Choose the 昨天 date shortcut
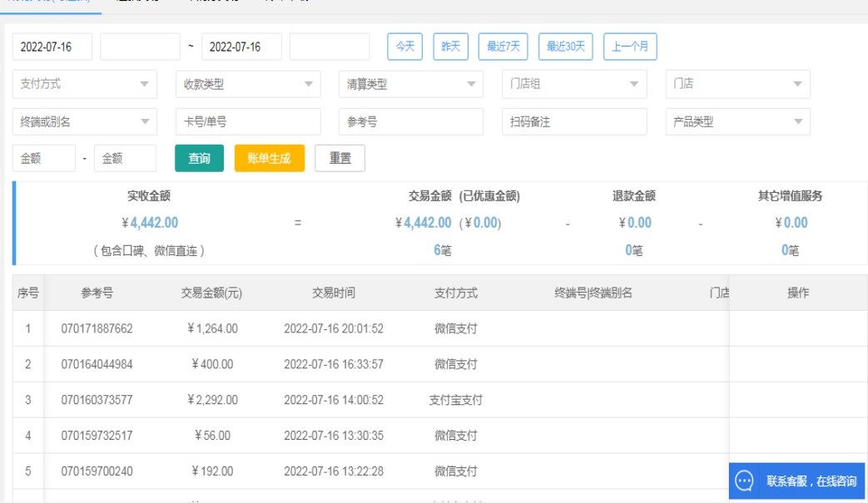Viewport: 868px width, 503px height. pyautogui.click(x=451, y=47)
